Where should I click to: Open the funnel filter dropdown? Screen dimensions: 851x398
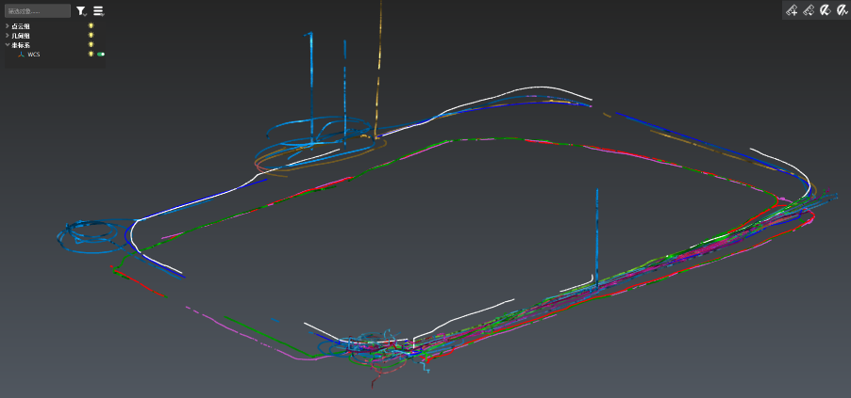pyautogui.click(x=81, y=11)
